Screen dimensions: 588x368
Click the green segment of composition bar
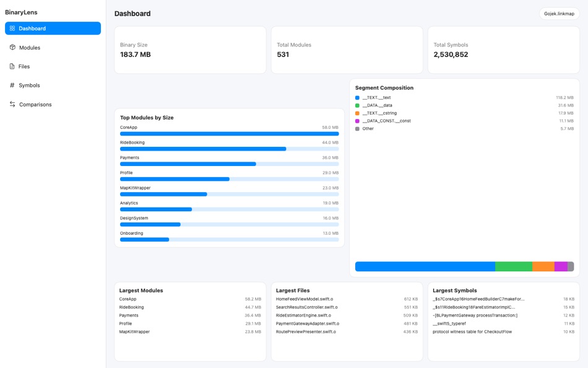click(513, 266)
